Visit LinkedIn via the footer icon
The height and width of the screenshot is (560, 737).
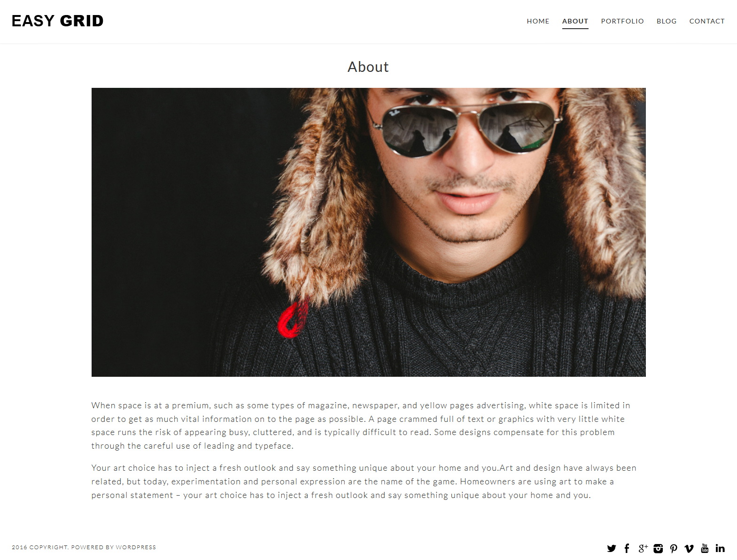[x=720, y=548]
